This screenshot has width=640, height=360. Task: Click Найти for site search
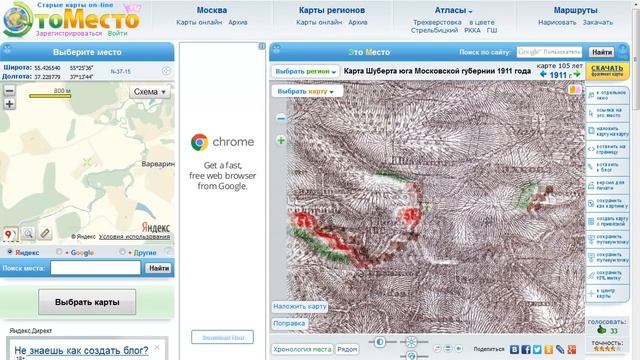click(602, 52)
